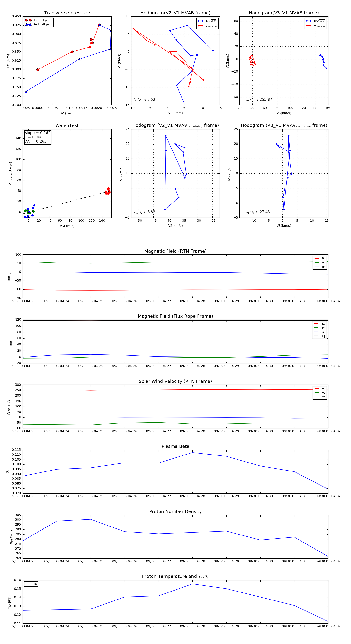This screenshot has height=644, width=351.
Task: Click the 'Hodogram (V3_V1 MVAV remaining frame)' title
Action: click(284, 125)
